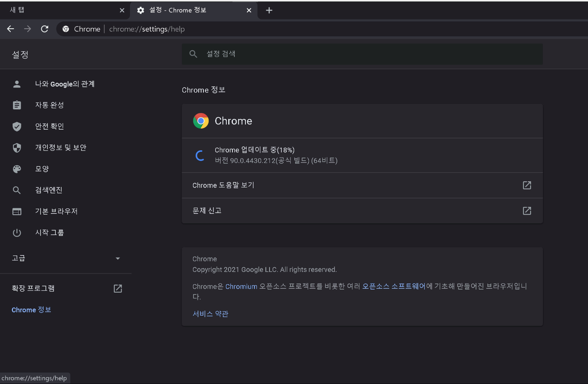Click external link icon for 문제 신고
Screen dimensions: 588x384
tap(527, 211)
